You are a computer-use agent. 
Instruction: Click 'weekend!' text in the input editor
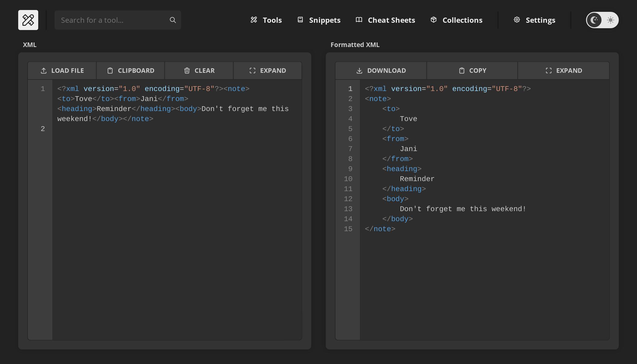(x=75, y=119)
